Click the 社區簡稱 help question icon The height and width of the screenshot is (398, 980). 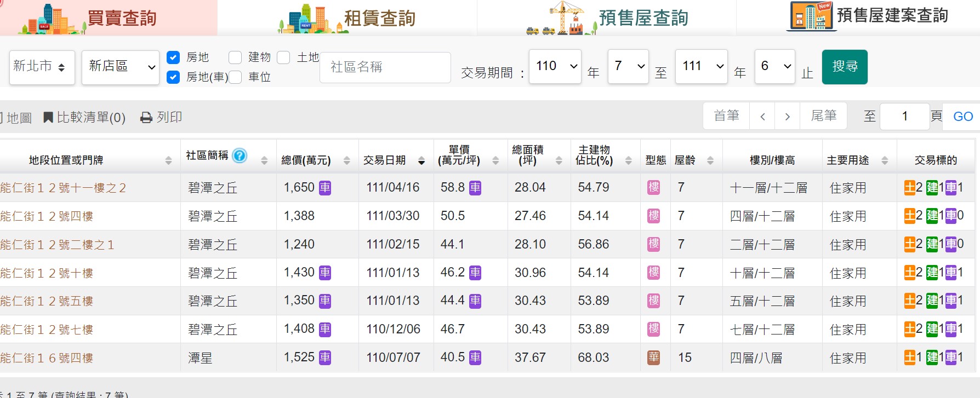[240, 155]
